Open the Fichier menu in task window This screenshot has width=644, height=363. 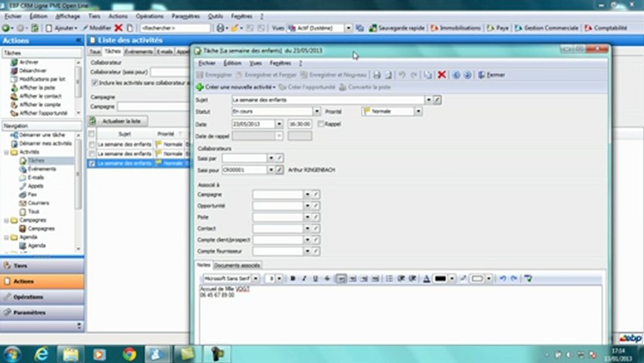[x=206, y=63]
